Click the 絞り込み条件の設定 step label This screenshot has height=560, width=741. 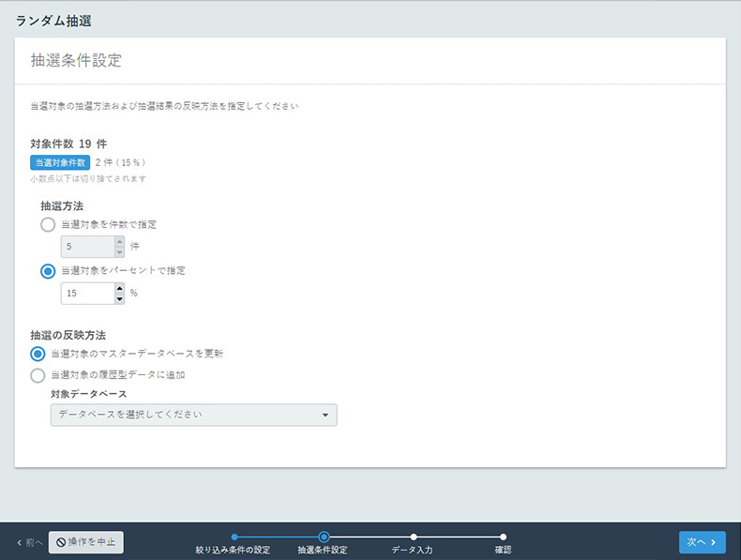(233, 550)
